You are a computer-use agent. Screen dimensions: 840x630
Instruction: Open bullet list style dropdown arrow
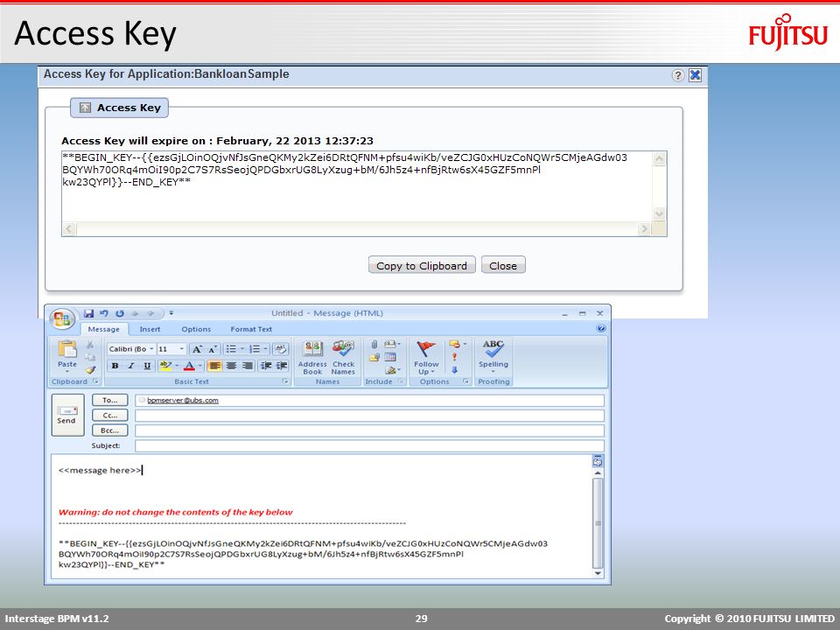(x=242, y=349)
